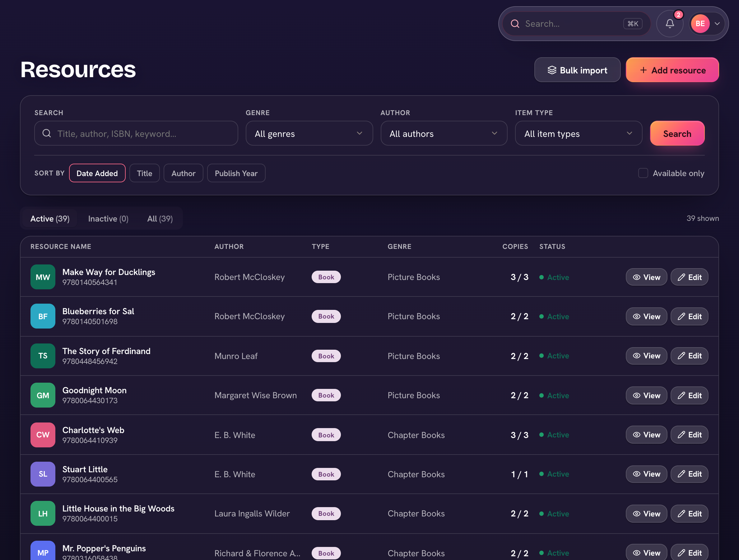The height and width of the screenshot is (560, 739).
Task: View Make Way for Ducklings
Action: pyautogui.click(x=646, y=277)
